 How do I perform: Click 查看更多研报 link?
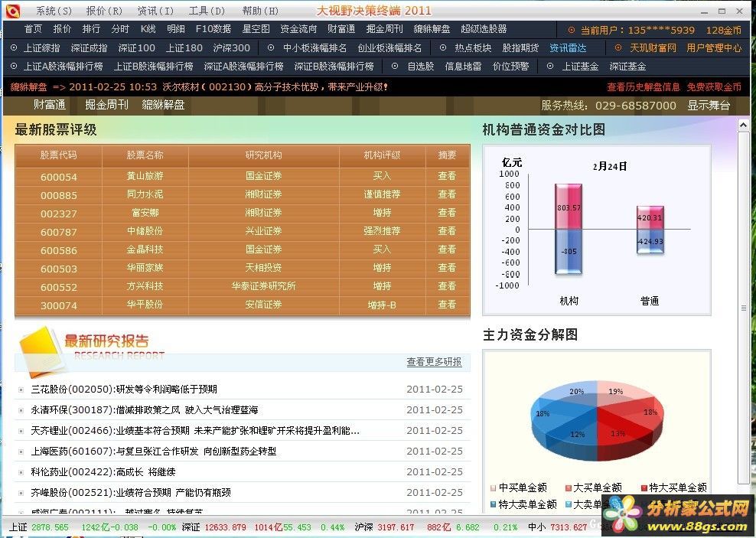pos(435,361)
